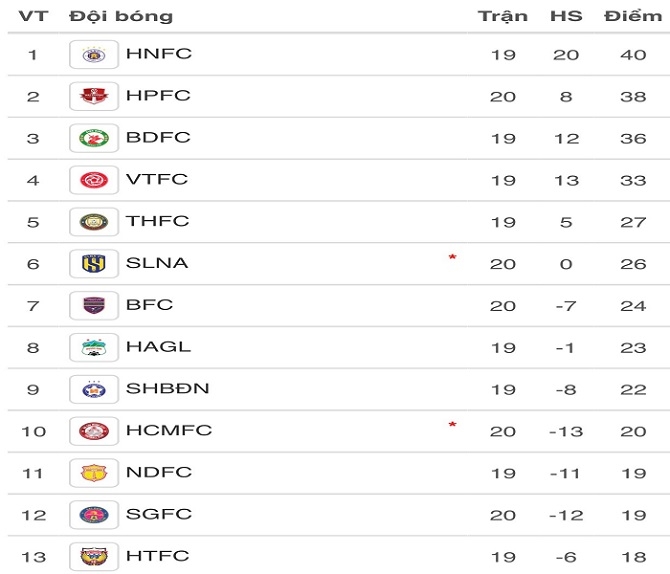The width and height of the screenshot is (670, 574).
Task: Click the red asterisk beside HCMFC
Action: 453,425
